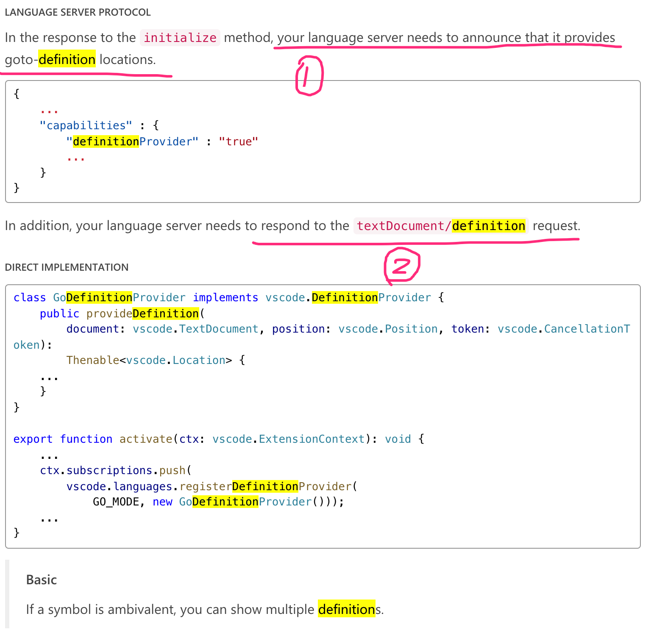The image size is (651, 644).
Task: Click the vscode.TextDocument parameter type
Action: coord(195,329)
